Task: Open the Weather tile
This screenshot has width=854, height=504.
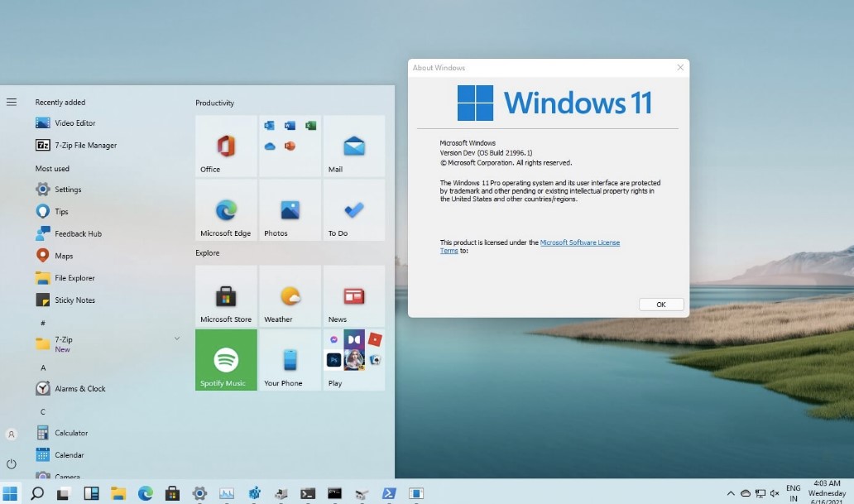Action: click(x=290, y=295)
